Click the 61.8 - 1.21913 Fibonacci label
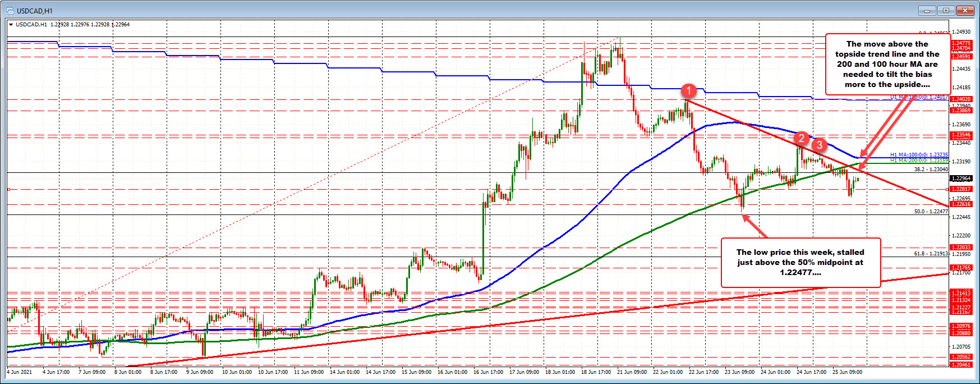980x384 pixels. point(931,254)
